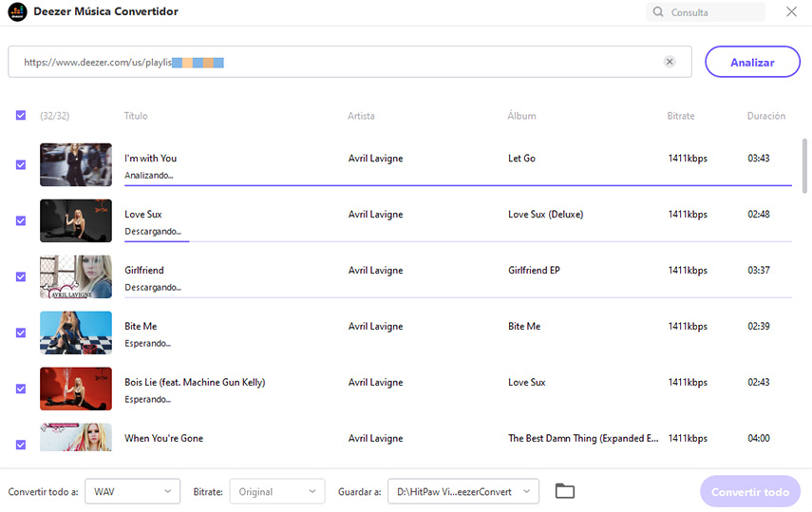The width and height of the screenshot is (812, 512).
Task: Open the Bitrate Original dropdown
Action: pos(277,491)
